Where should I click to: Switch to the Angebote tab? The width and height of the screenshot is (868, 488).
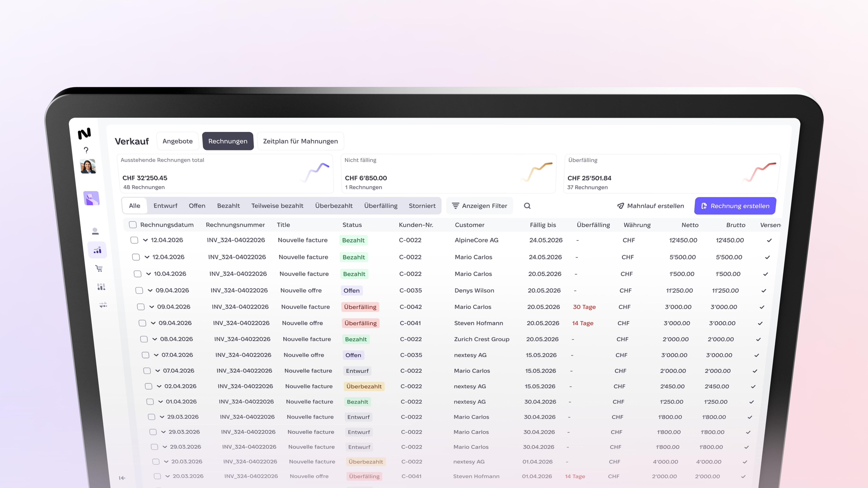pos(177,141)
